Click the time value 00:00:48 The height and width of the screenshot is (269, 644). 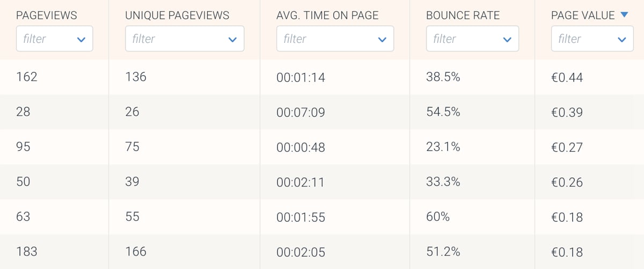(301, 147)
